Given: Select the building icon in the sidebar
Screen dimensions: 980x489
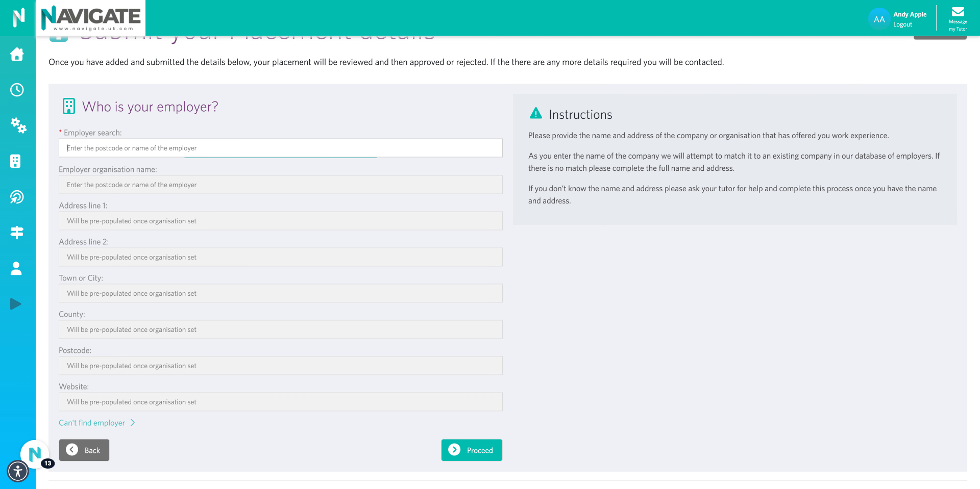Looking at the screenshot, I should (17, 161).
